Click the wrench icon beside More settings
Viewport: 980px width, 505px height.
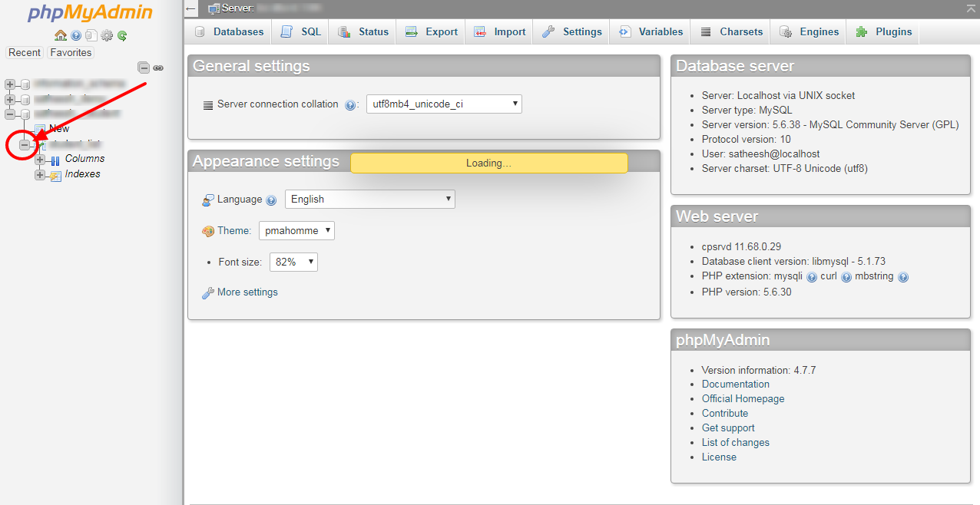[207, 292]
